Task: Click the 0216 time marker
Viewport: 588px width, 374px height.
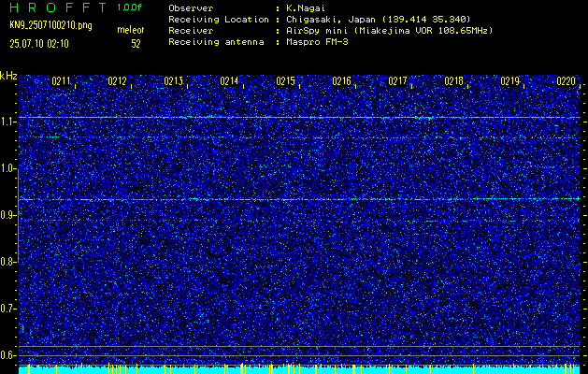Action: 341,81
